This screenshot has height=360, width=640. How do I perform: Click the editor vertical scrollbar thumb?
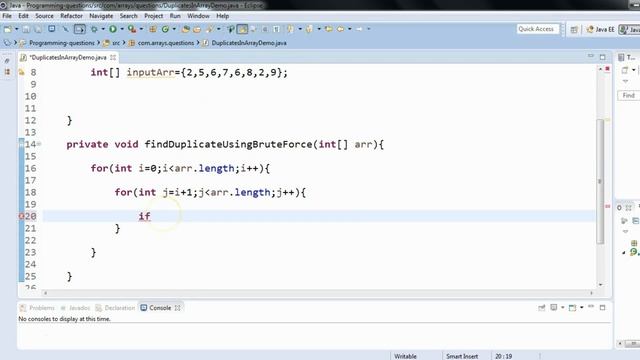600,182
